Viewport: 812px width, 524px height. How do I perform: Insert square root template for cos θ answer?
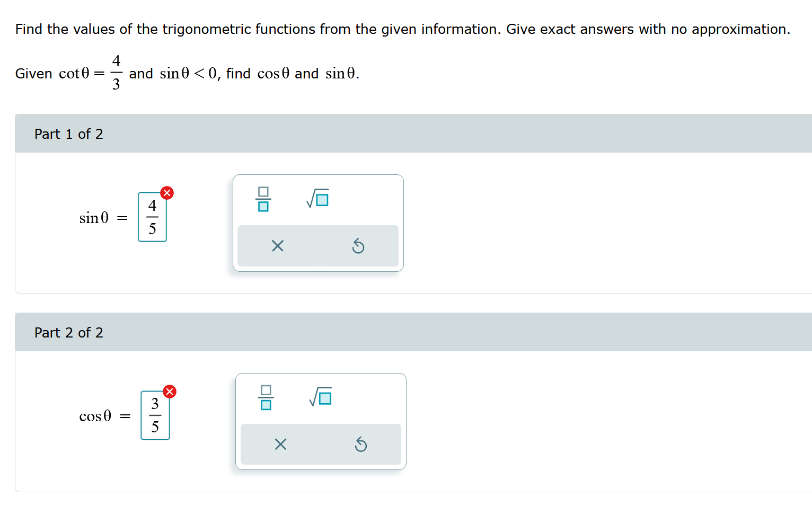[x=320, y=397]
